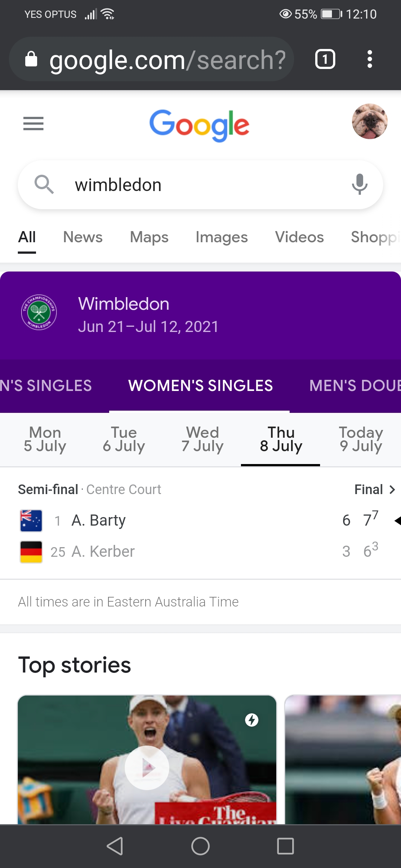This screenshot has width=401, height=868.
Task: Select the Today 9 July date tab
Action: [x=361, y=439]
